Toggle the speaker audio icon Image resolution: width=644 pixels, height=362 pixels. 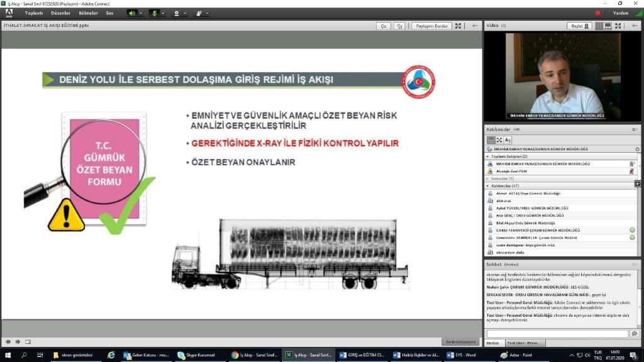point(132,13)
